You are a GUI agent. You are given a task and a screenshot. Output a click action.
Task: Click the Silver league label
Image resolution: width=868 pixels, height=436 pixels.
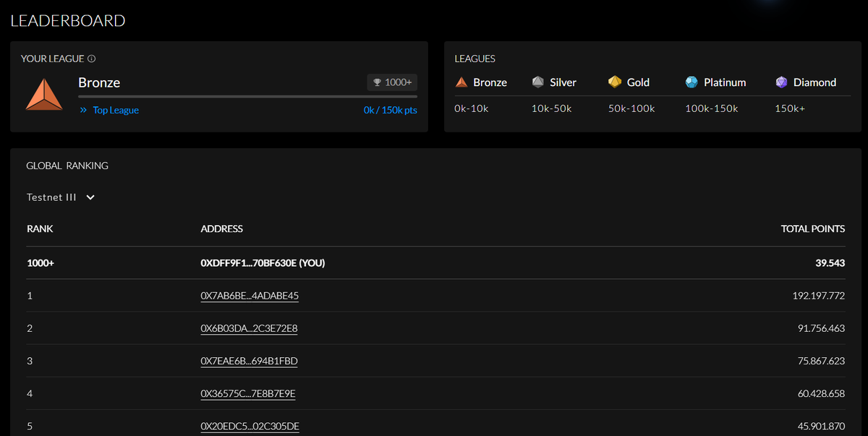click(x=563, y=82)
